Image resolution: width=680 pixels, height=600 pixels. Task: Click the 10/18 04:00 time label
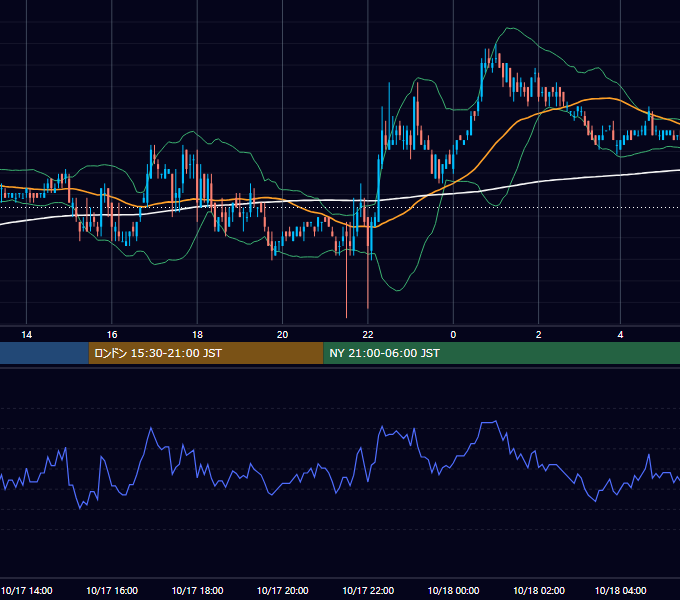tap(620, 590)
